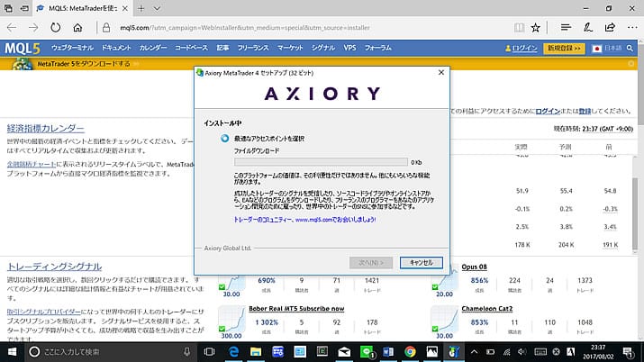Open Edge web note pen

pos(588,28)
